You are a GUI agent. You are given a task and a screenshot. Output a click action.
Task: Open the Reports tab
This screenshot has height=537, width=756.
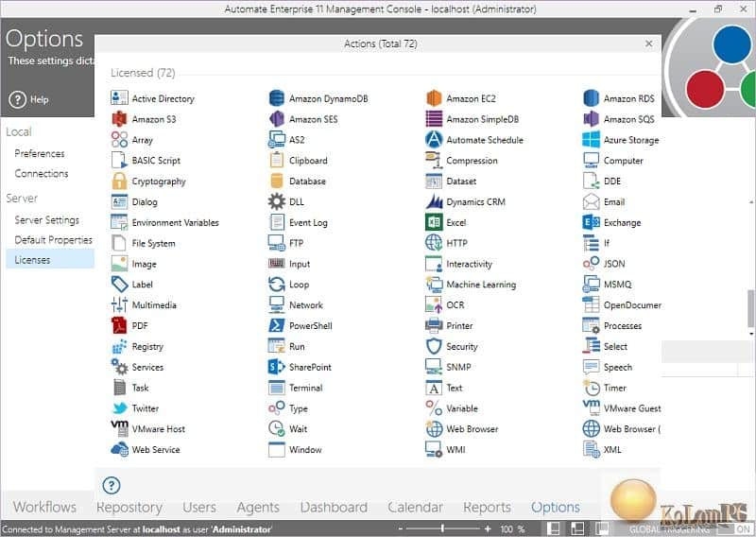point(487,507)
